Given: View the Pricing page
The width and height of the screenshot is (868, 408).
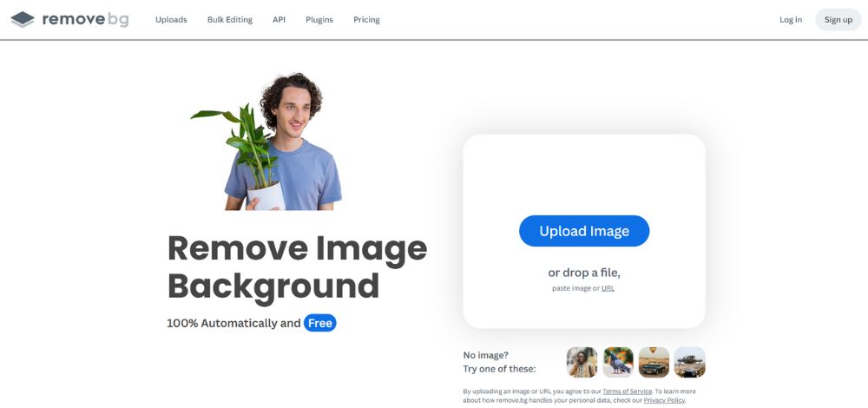Looking at the screenshot, I should click(x=366, y=20).
